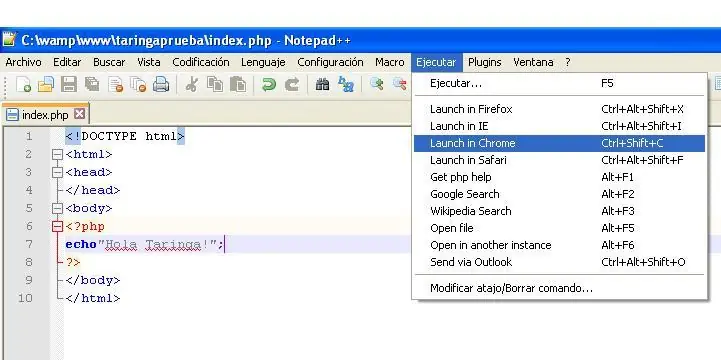Image resolution: width=721 pixels, height=360 pixels.
Task: Click the Close document toolbar icon
Action: (x=116, y=85)
